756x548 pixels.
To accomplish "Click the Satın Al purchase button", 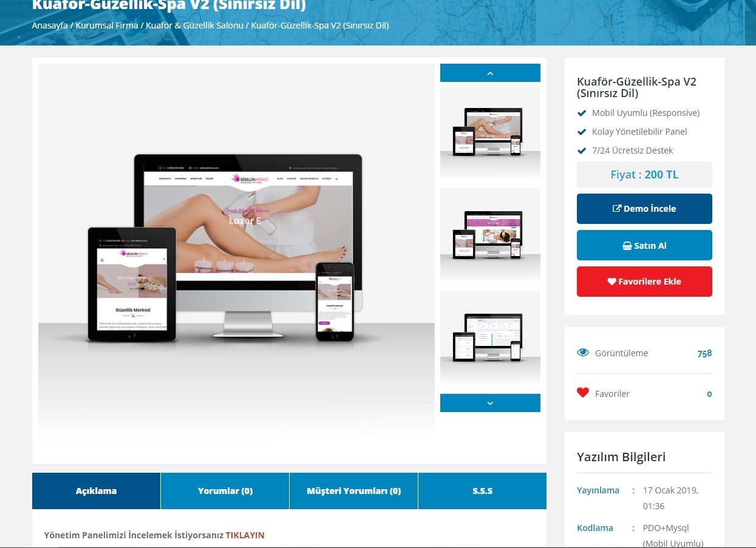I will tap(644, 245).
